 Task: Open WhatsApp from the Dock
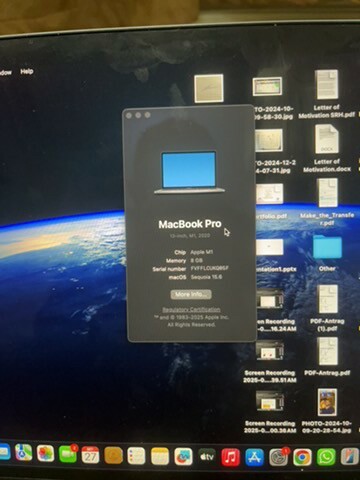click(326, 457)
